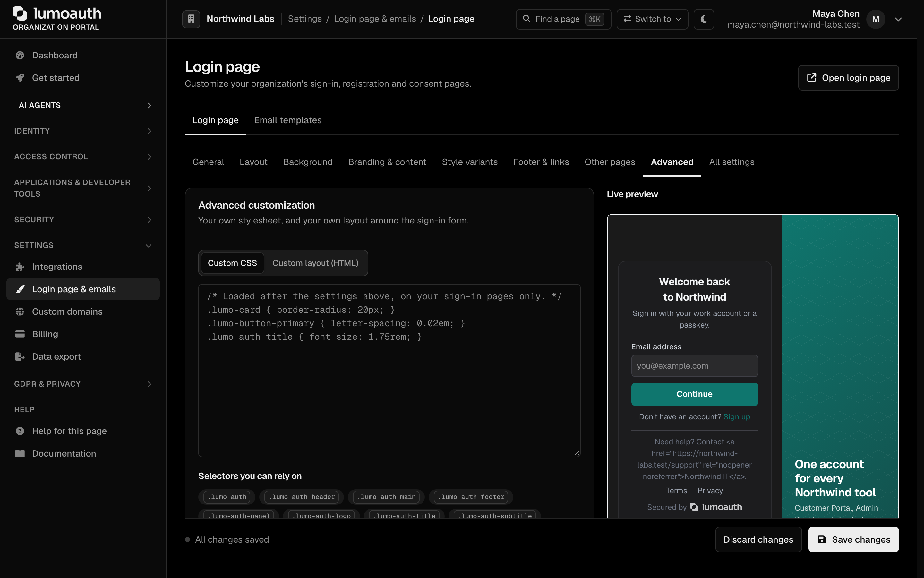
Task: Click the Continue button in preview
Action: click(695, 394)
